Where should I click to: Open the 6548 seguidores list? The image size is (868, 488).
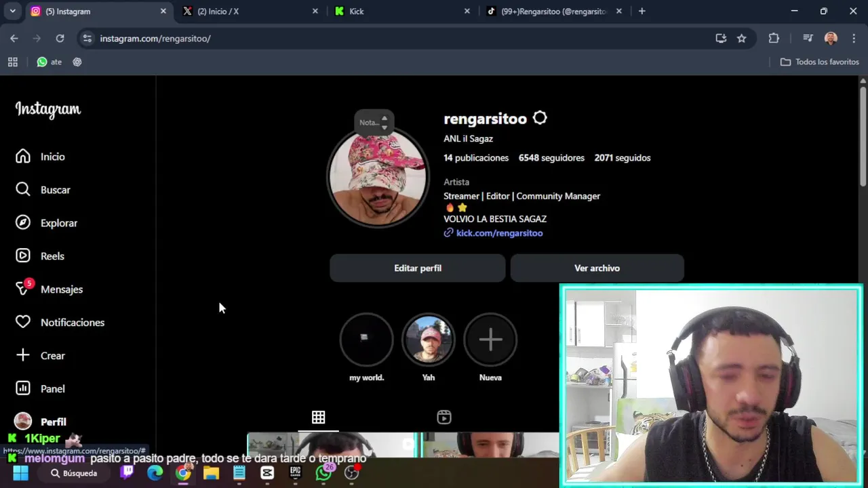point(551,158)
